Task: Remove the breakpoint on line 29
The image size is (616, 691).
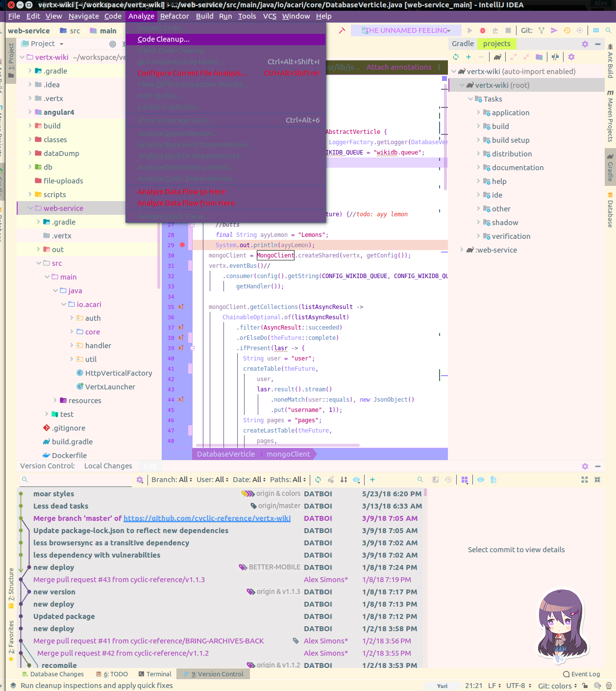Action: click(182, 245)
